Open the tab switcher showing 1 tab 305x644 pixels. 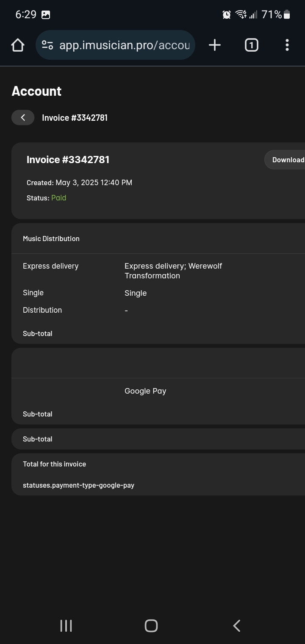click(x=251, y=45)
